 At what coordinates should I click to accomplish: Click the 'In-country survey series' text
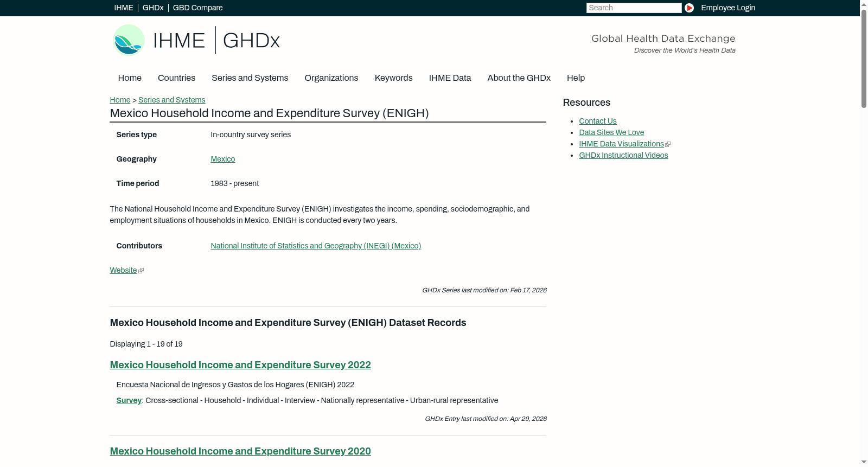251,135
